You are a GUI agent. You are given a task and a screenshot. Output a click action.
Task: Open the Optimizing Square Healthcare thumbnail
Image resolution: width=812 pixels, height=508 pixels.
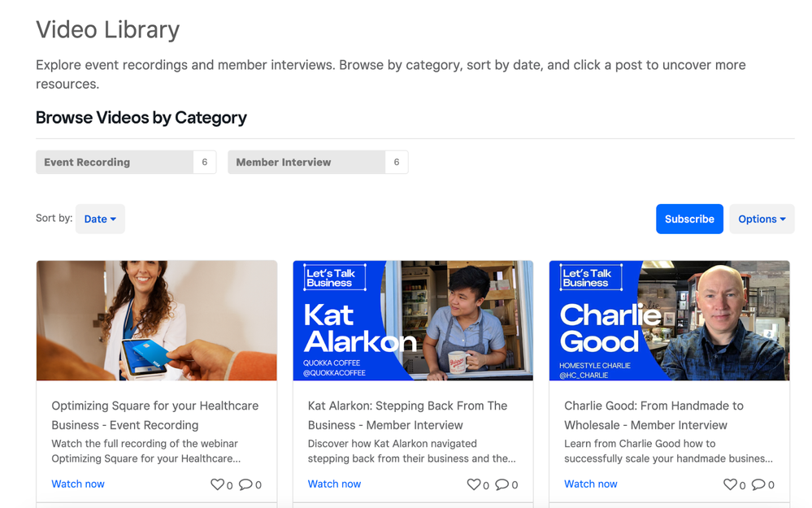(x=157, y=320)
